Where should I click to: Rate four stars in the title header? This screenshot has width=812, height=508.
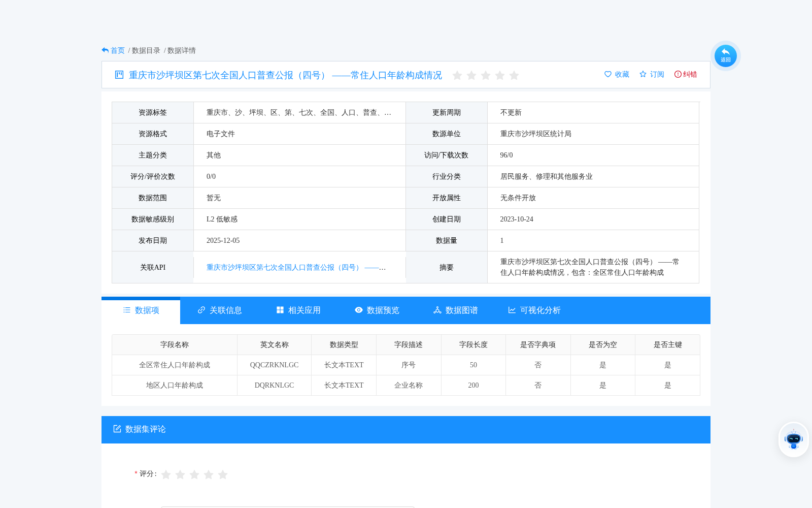[500, 76]
